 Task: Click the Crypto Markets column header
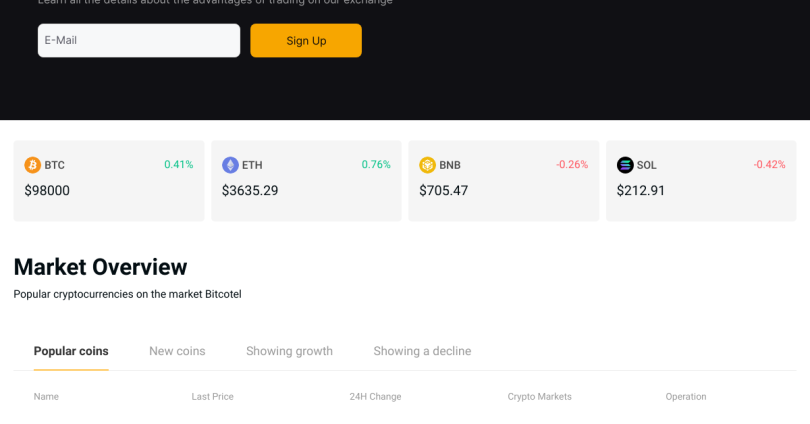539,397
